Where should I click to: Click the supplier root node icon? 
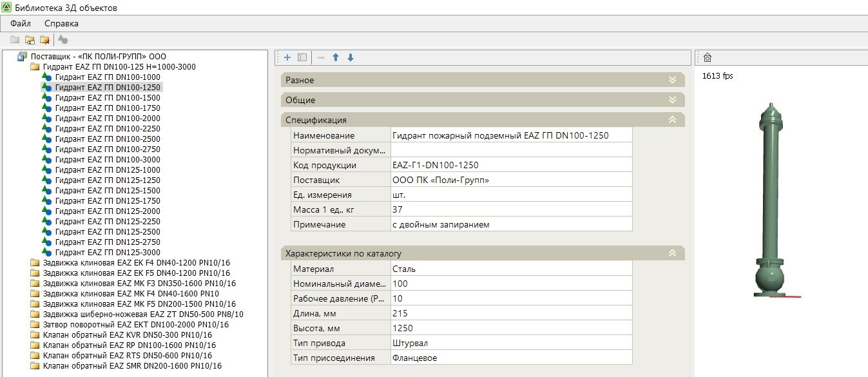coord(23,57)
